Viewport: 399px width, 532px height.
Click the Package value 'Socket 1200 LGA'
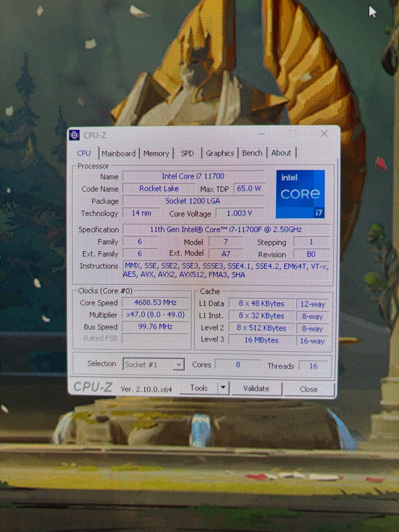193,201
